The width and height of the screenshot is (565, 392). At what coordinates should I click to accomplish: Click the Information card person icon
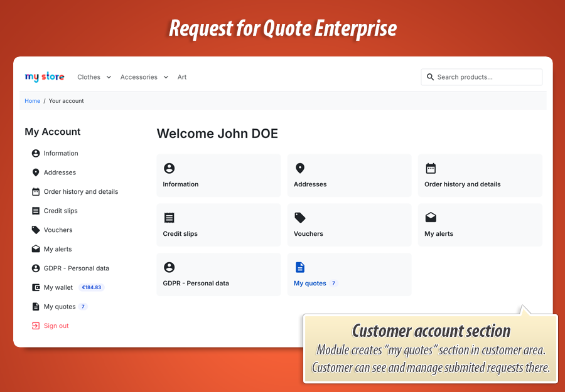169,168
